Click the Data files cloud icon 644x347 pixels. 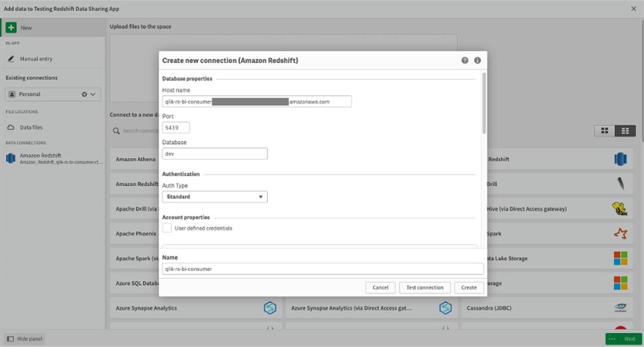click(11, 127)
